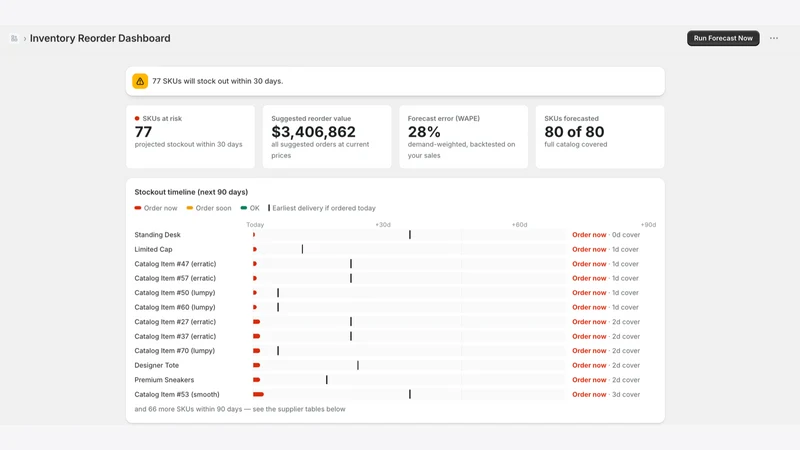
Task: Click Designer Tote red stock bar
Action: pyautogui.click(x=257, y=365)
